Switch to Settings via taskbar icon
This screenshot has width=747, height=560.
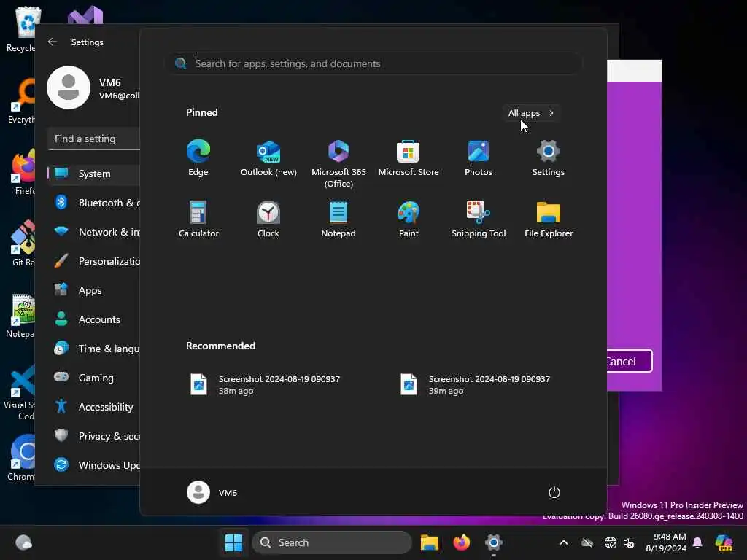tap(494, 542)
